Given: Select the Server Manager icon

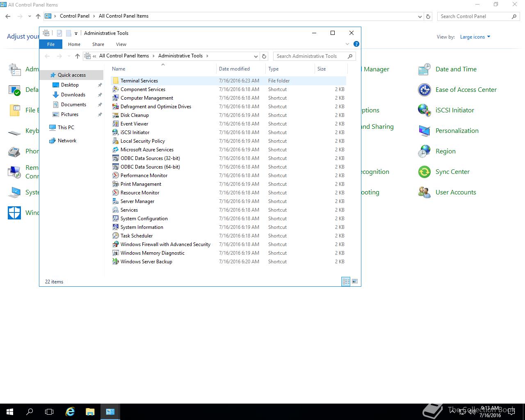Looking at the screenshot, I should [x=116, y=201].
